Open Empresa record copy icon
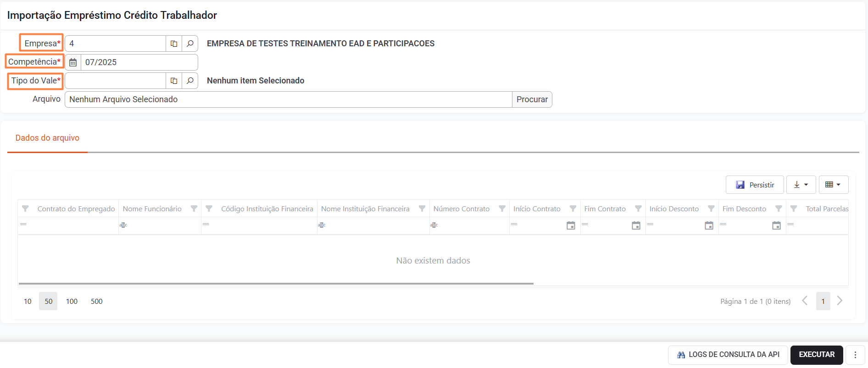The image size is (868, 368). (174, 44)
